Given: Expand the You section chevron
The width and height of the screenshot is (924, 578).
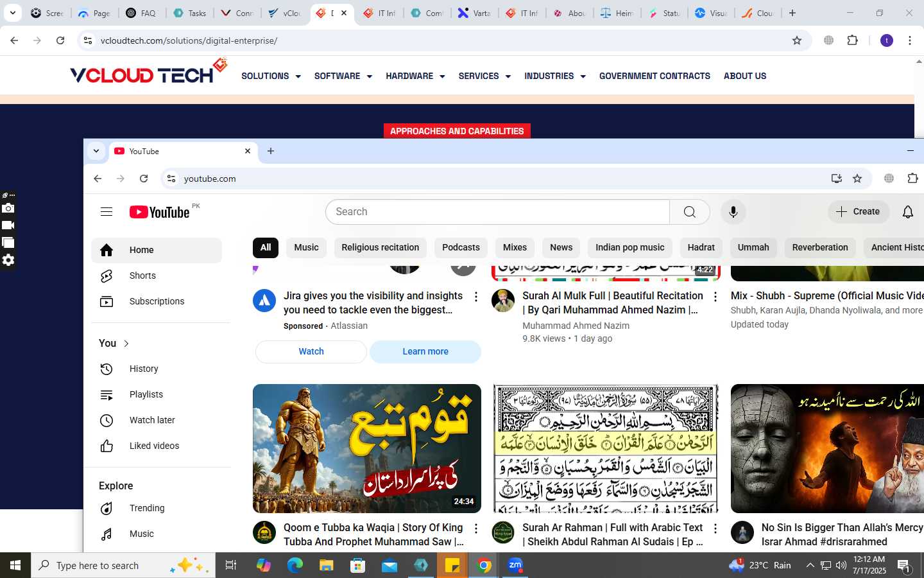Looking at the screenshot, I should point(126,344).
